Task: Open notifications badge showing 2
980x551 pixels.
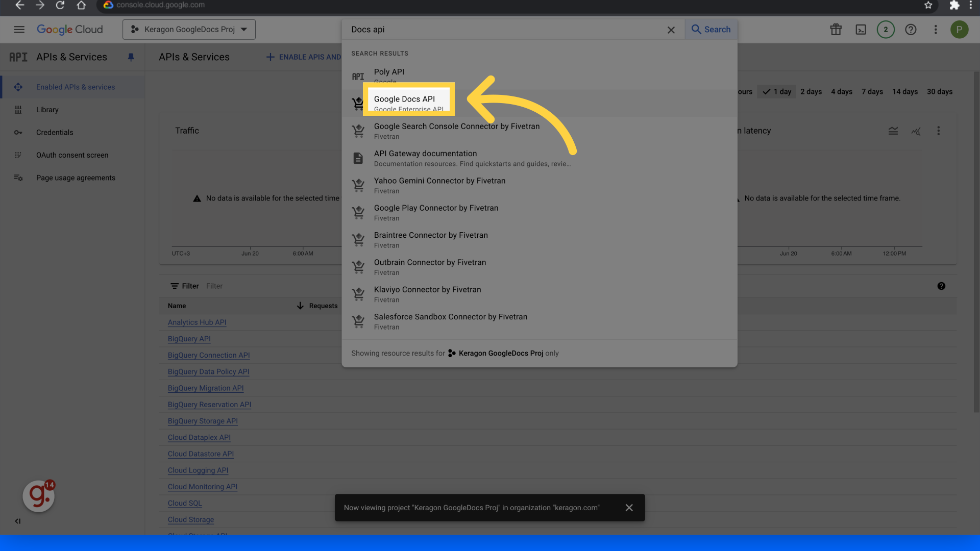Action: pyautogui.click(x=886, y=30)
